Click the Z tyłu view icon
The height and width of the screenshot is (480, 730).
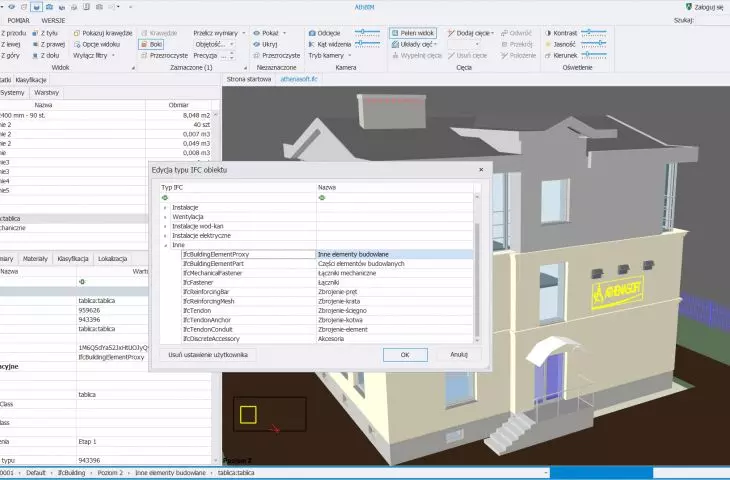point(35,33)
